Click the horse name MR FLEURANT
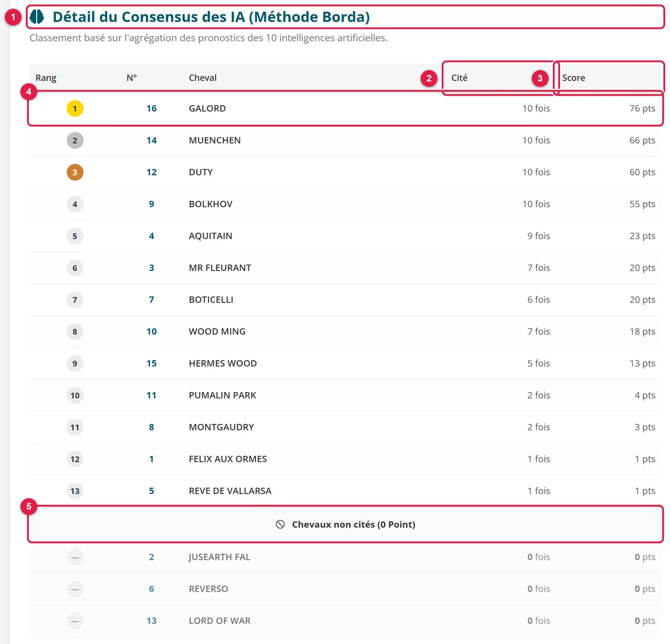The image size is (670, 644). [220, 268]
